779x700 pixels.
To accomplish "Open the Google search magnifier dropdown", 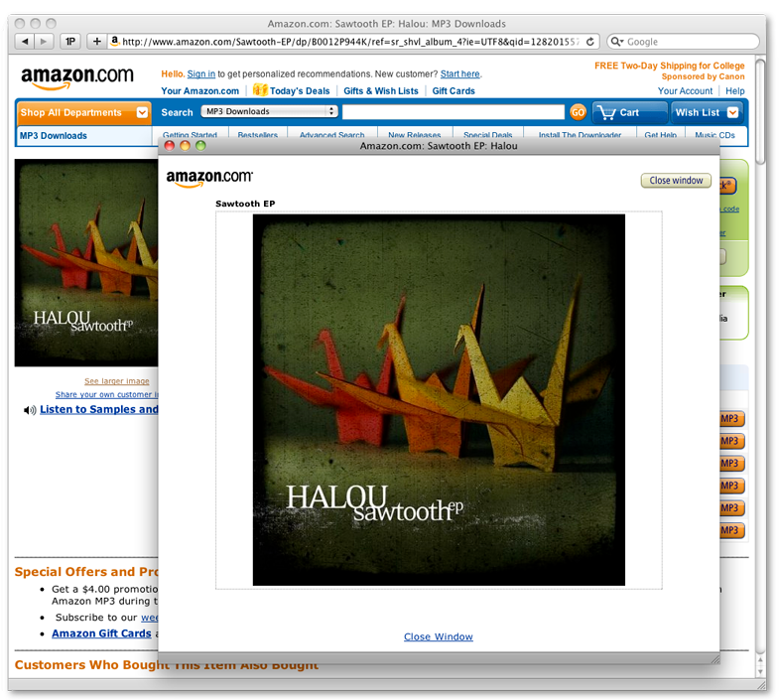I will (616, 42).
